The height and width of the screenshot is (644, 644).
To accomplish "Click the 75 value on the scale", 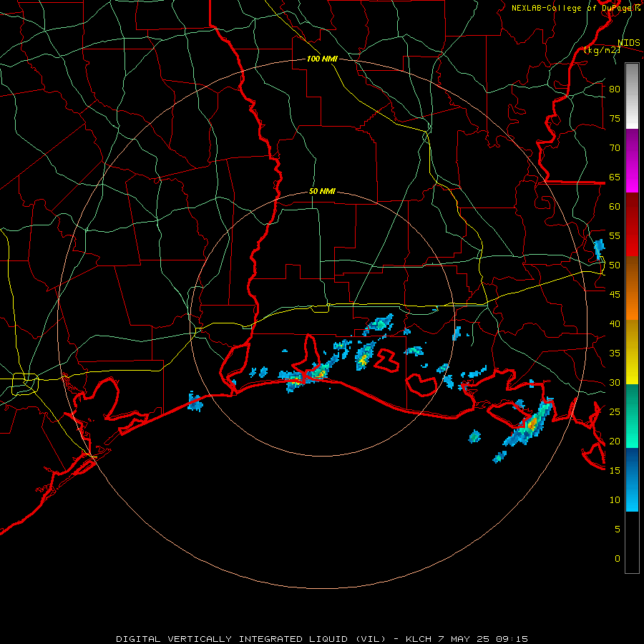I will [x=615, y=118].
